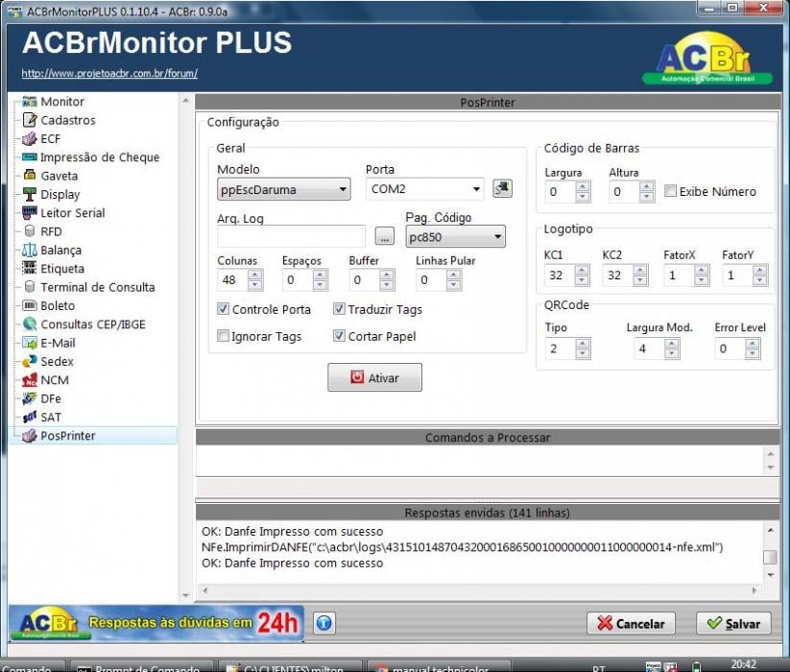Increase the Colunas spinner value
This screenshot has height=672, width=790.
coord(255,275)
